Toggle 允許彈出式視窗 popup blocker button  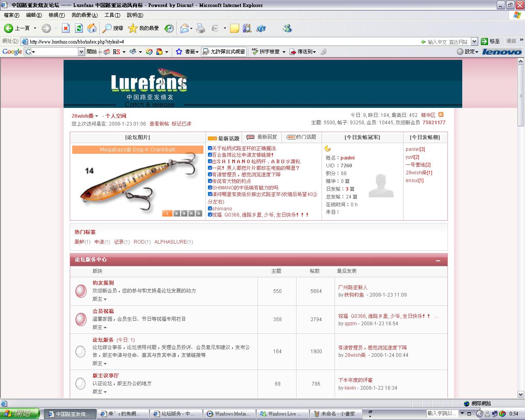click(224, 52)
